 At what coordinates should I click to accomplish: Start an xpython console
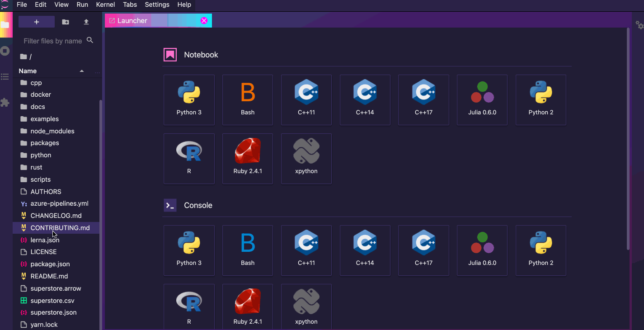pos(306,306)
